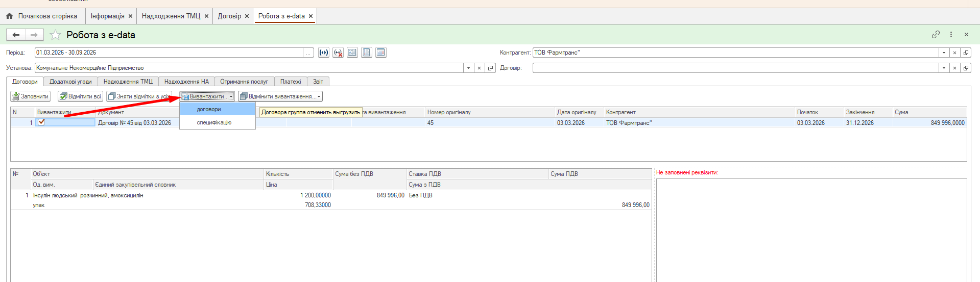
Task: Switch to Договори tab
Action: [25, 82]
